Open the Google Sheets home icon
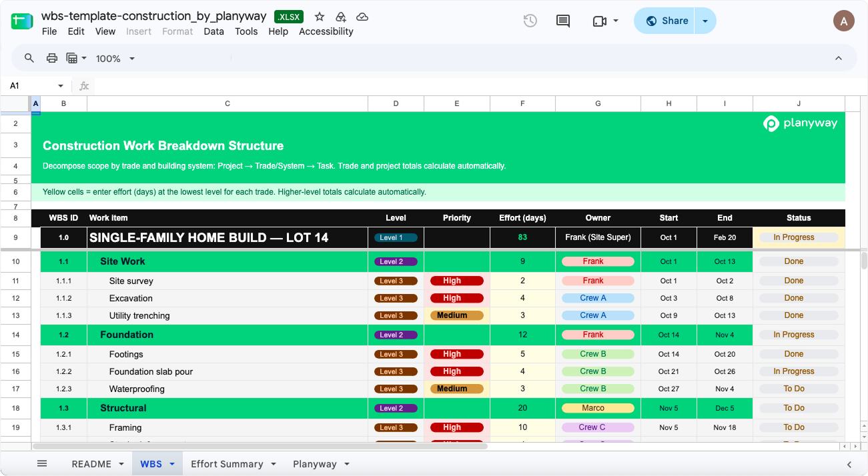Image resolution: width=868 pixels, height=476 pixels. [22, 21]
